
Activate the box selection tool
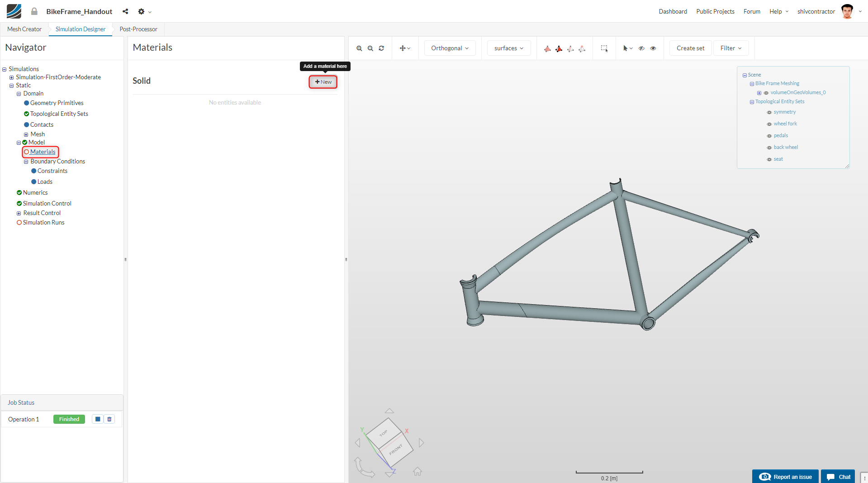coord(604,48)
